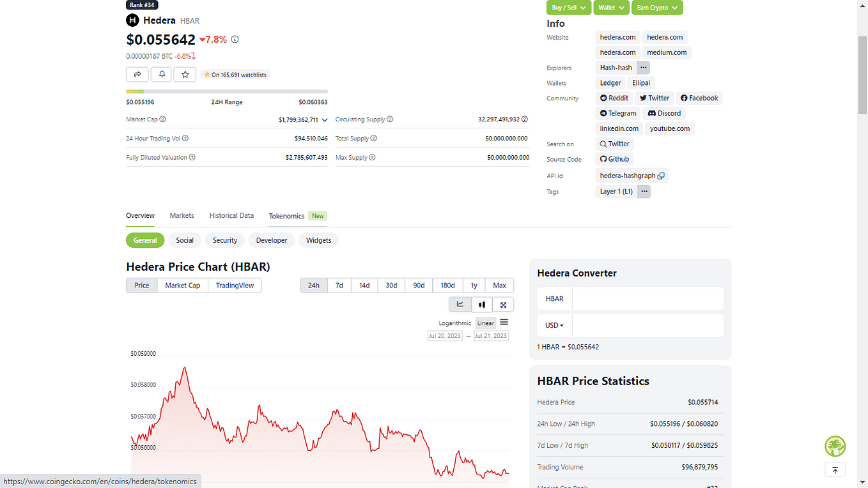
Task: Open the youtube.com community link
Action: [670, 129]
